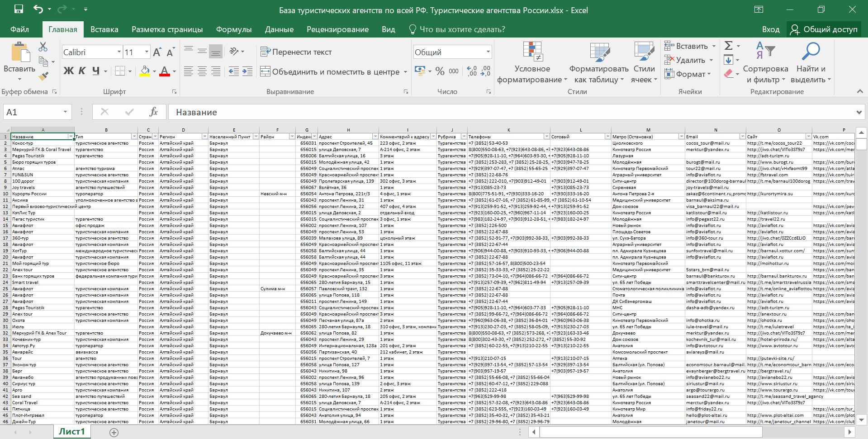Click the Insert Function fx icon
This screenshot has width=868, height=439.
pos(153,112)
